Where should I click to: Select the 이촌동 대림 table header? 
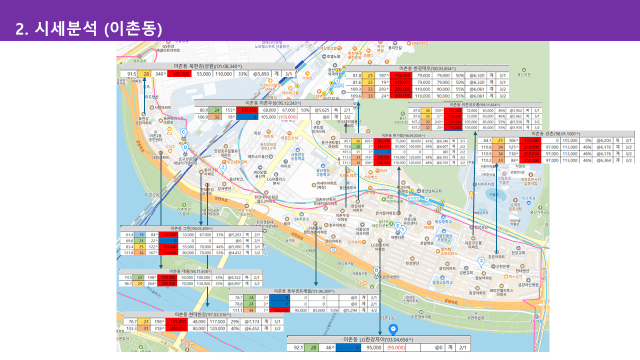pyautogui.click(x=191, y=271)
